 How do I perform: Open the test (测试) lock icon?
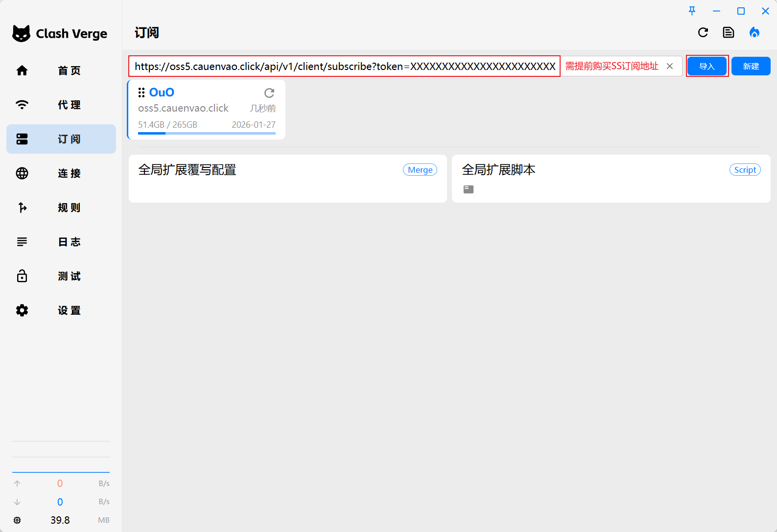click(x=22, y=276)
